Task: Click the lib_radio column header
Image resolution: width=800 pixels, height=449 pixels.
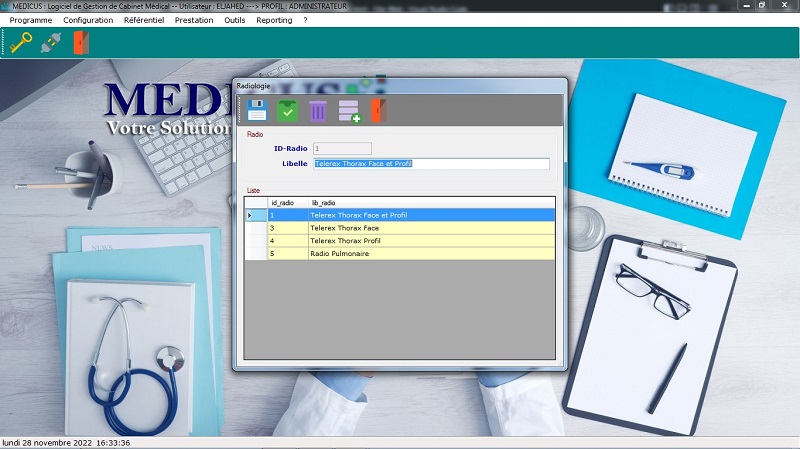Action: tap(431, 203)
